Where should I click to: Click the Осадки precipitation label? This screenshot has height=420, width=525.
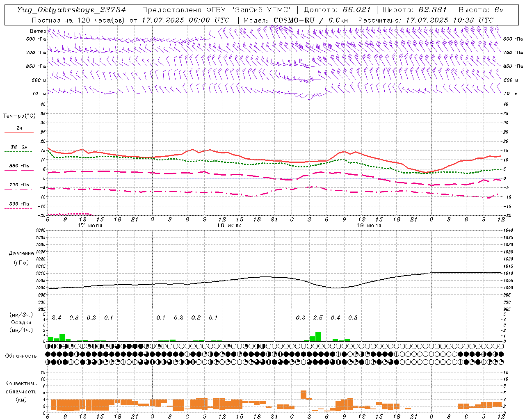point(21,322)
